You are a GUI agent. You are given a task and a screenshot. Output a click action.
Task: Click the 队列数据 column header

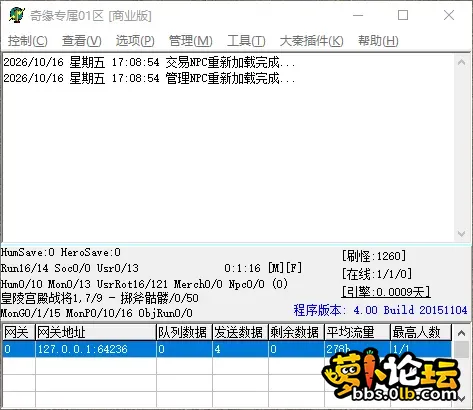point(184,332)
